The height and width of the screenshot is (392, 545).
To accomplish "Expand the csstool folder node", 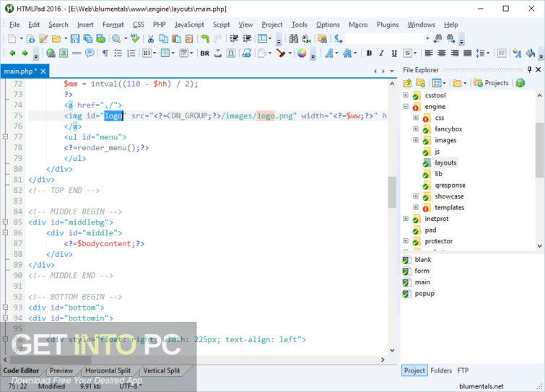I will click(x=406, y=95).
